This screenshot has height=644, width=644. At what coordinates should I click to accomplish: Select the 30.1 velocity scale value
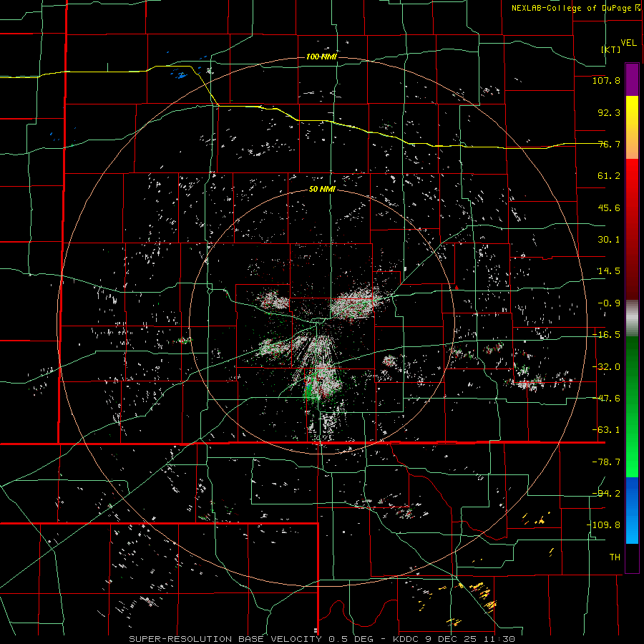click(x=609, y=240)
